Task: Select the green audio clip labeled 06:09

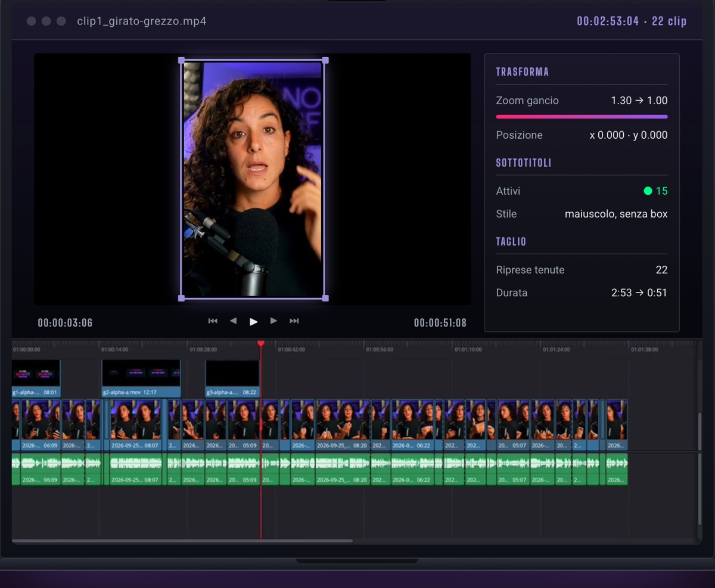Action: click(x=41, y=469)
